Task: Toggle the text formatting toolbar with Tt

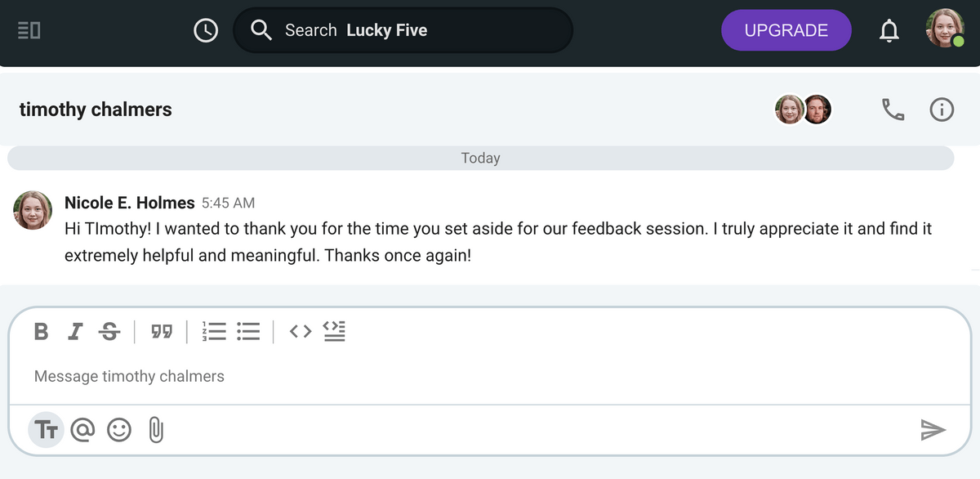Action: (46, 429)
